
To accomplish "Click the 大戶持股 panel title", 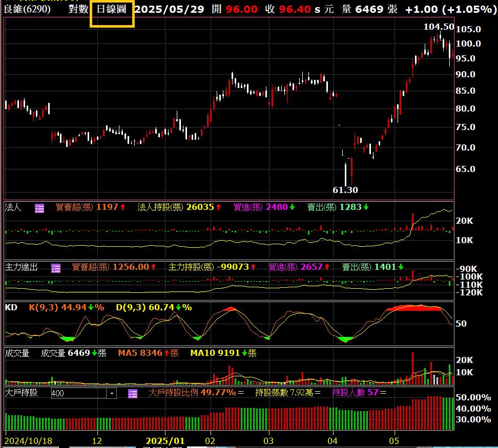I will click(22, 393).
